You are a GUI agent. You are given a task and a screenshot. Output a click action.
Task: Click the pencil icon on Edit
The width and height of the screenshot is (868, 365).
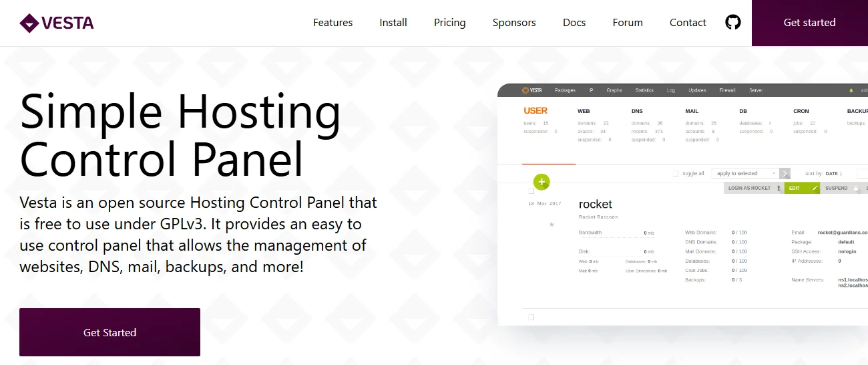point(815,189)
